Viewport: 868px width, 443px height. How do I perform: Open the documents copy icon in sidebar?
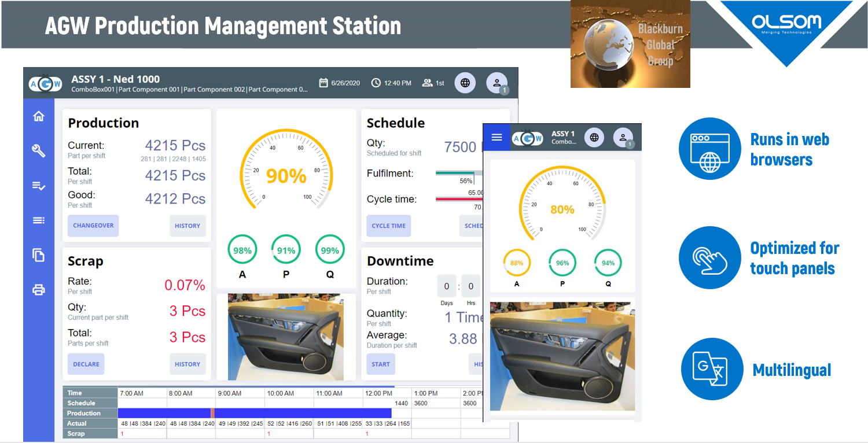click(39, 255)
